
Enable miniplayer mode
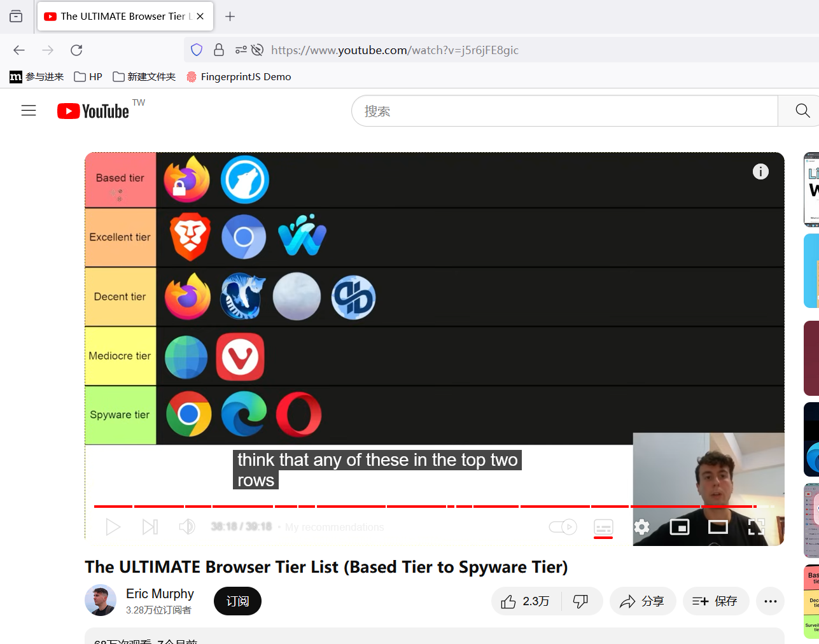pyautogui.click(x=680, y=527)
